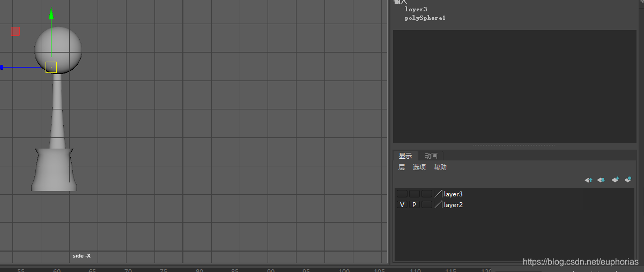
Task: Click the white center manipulator square
Action: 51,67
